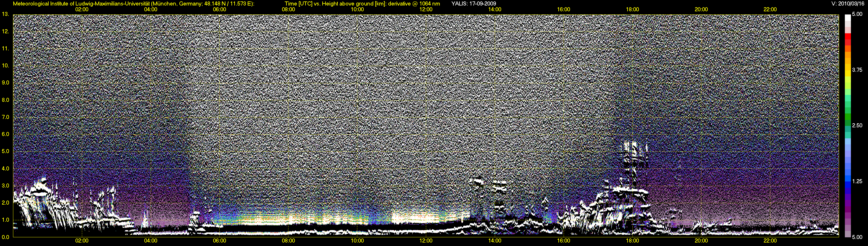Click the '8.0' height axis label
The image size is (868, 246).
(5, 100)
